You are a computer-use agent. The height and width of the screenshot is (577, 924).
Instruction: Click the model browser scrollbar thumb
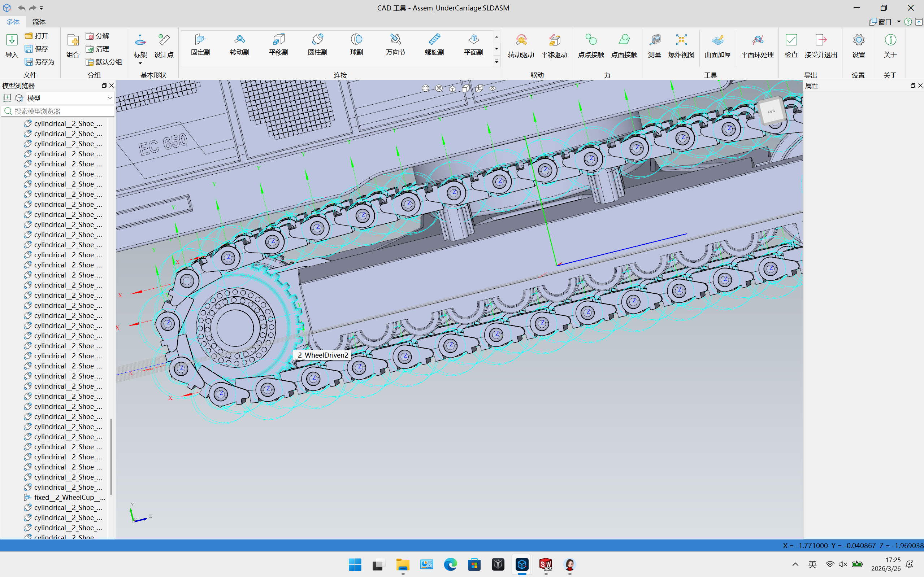click(111, 456)
